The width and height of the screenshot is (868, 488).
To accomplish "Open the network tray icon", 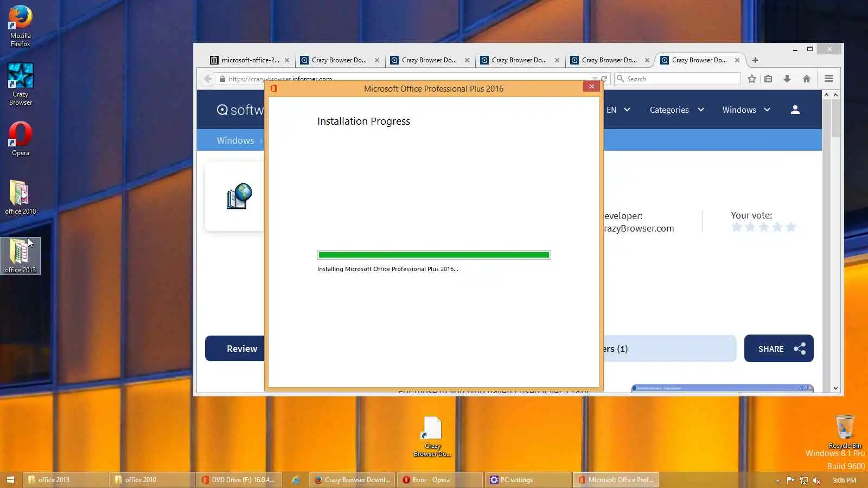I will pyautogui.click(x=803, y=480).
